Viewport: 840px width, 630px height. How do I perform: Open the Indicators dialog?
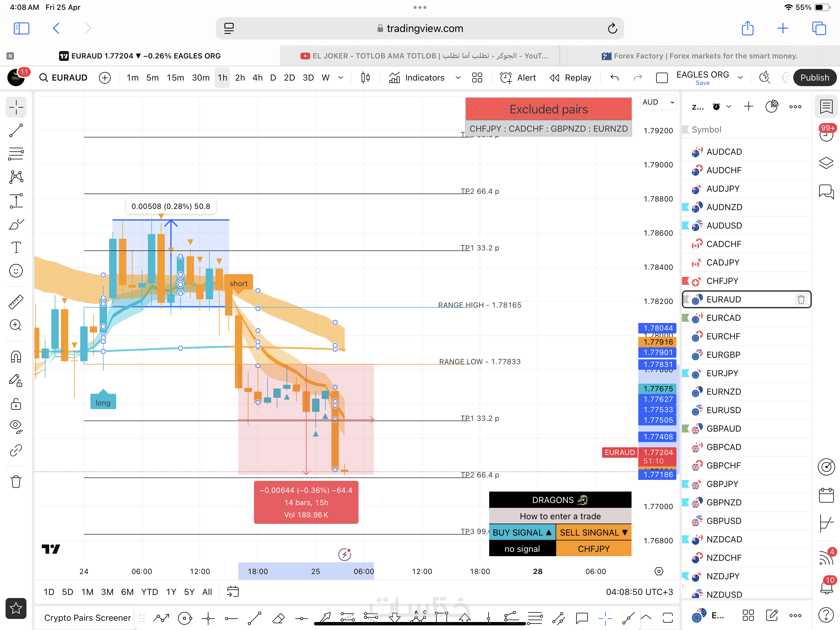point(417,78)
